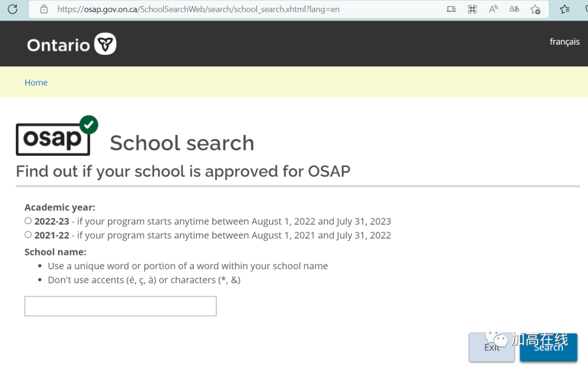
Task: Open the QR code generator icon
Action: click(x=471, y=9)
